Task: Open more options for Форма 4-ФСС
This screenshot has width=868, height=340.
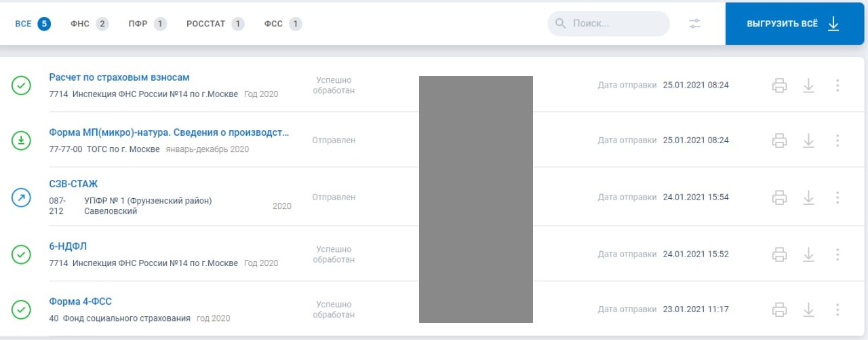Action: pyautogui.click(x=837, y=309)
